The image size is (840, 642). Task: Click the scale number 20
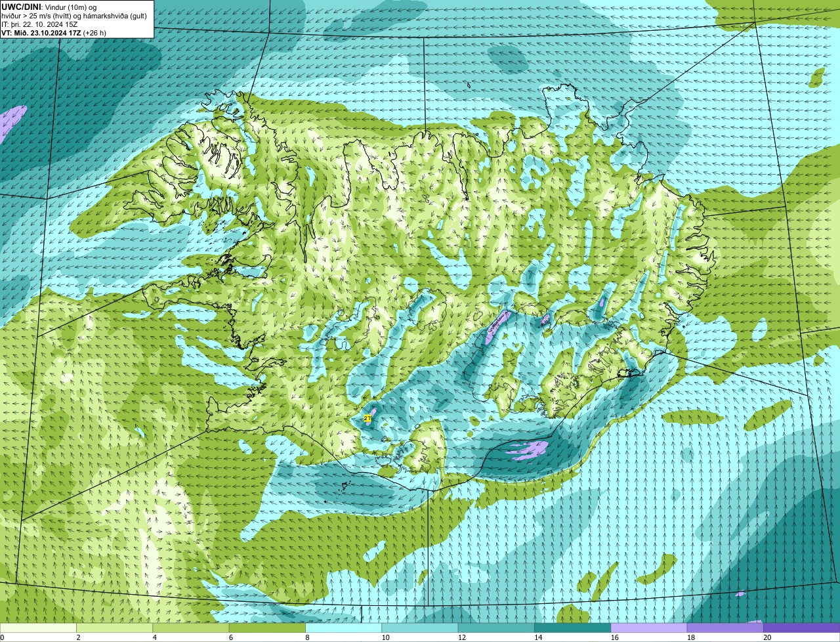tap(767, 637)
